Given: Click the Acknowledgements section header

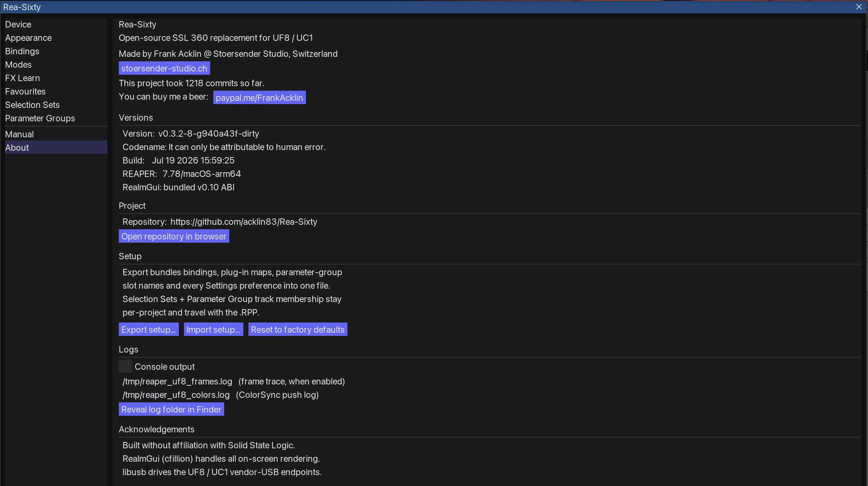Looking at the screenshot, I should 156,429.
